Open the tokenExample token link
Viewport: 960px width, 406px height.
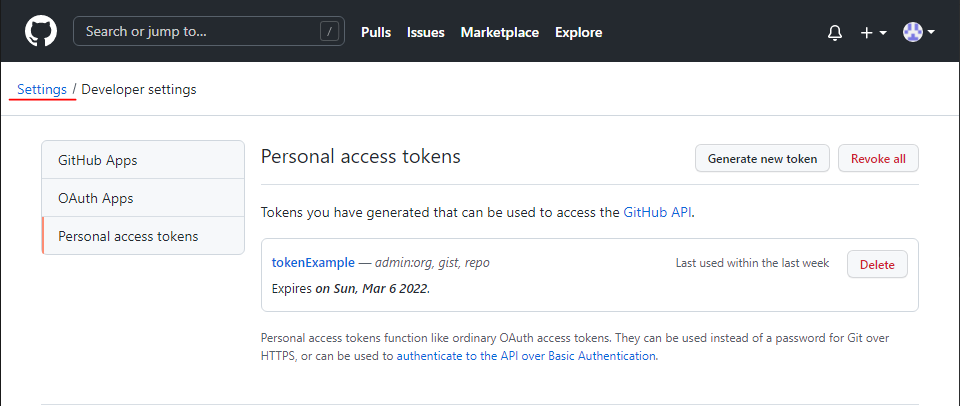tap(313, 263)
